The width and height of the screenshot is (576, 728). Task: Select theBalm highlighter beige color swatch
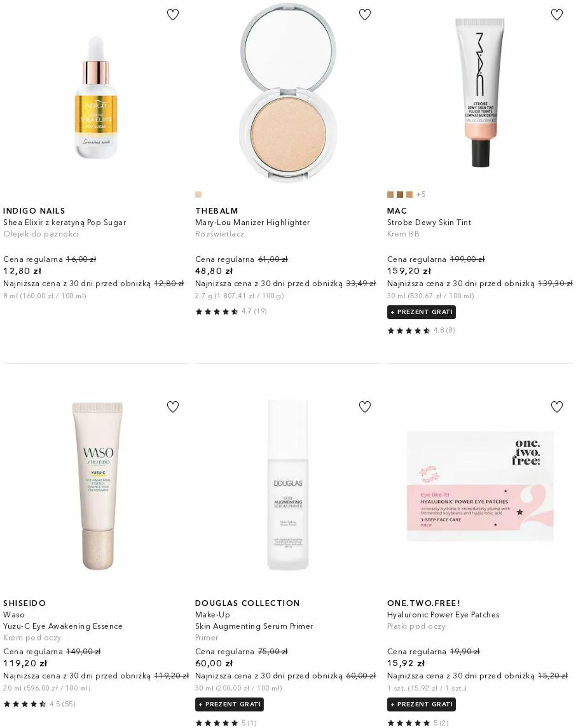199,194
